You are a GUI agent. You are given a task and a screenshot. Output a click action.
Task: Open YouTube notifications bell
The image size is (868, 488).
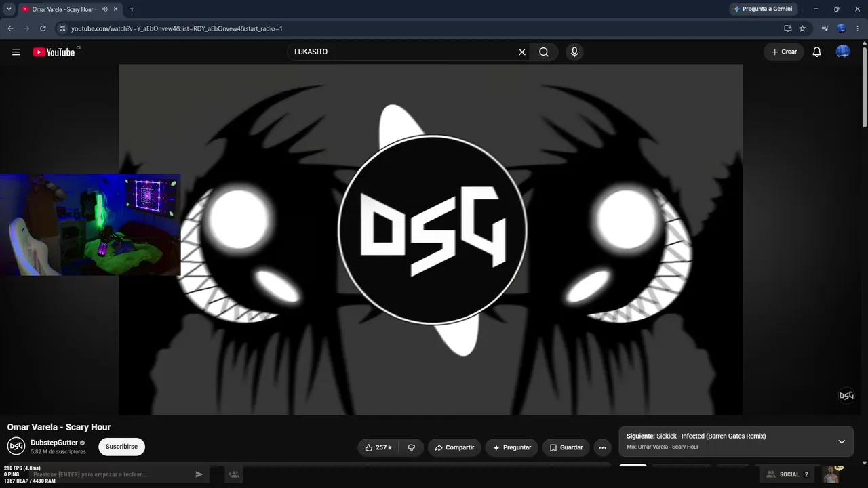817,52
